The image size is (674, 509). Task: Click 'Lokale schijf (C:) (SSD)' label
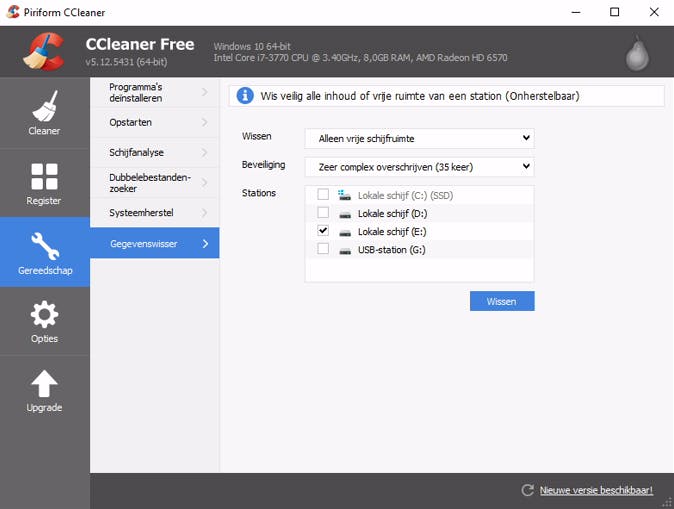[405, 196]
